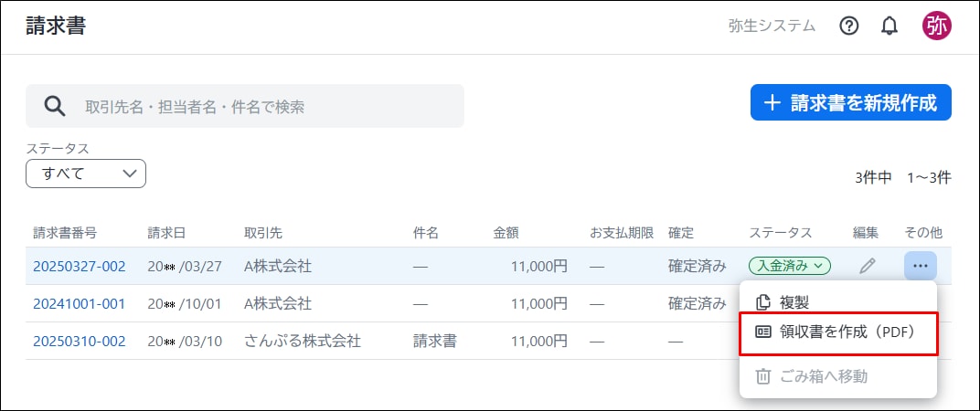Screen dimensions: 980x411
Task: Open invoice link 20250310-002
Action: click(x=79, y=342)
